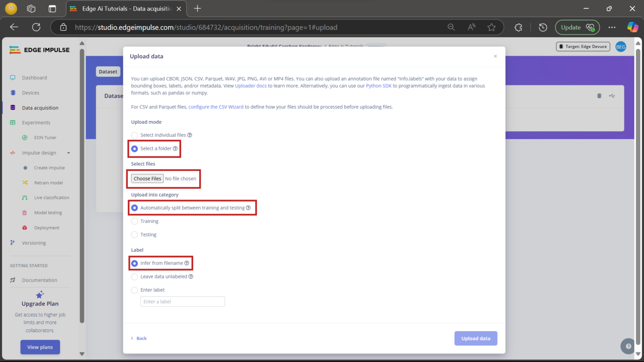The height and width of the screenshot is (362, 644).
Task: Click the Upload data button
Action: point(475,338)
